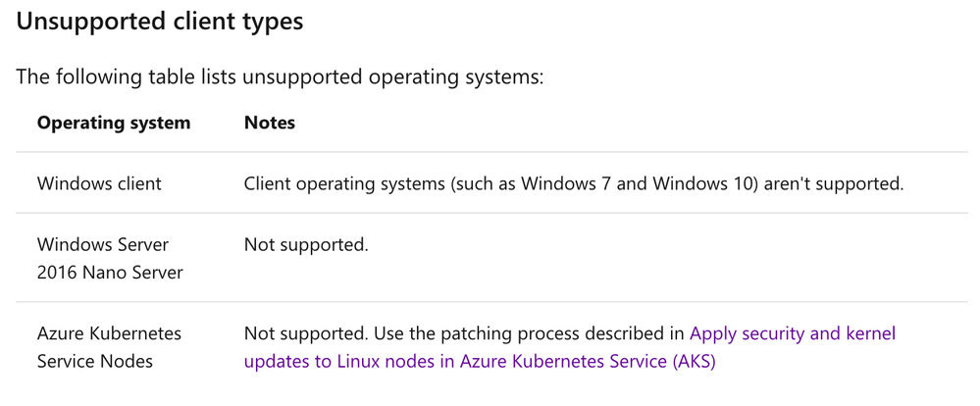This screenshot has width=980, height=406.
Task: Select the "Windows client" table cell
Action: tap(99, 183)
